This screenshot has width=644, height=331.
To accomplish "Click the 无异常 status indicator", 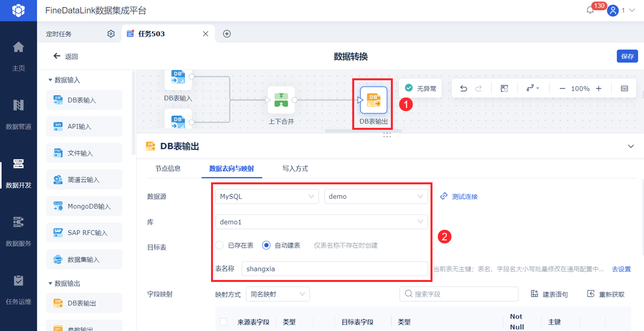I will (421, 88).
